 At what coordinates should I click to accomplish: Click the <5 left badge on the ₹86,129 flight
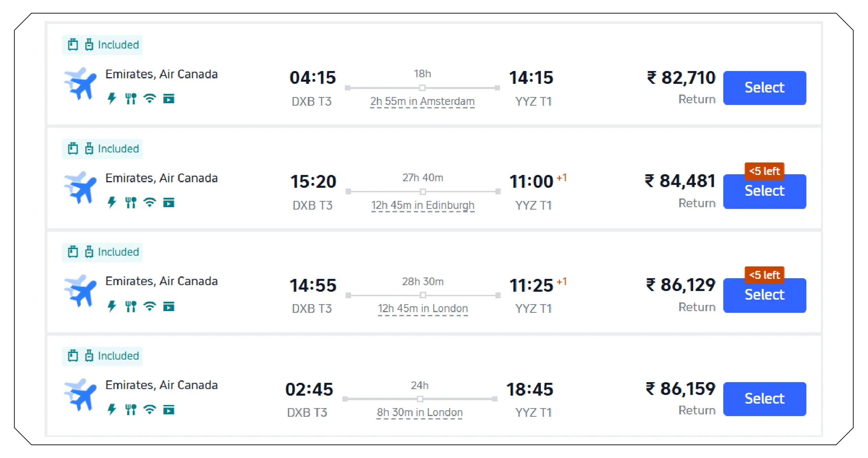(764, 275)
